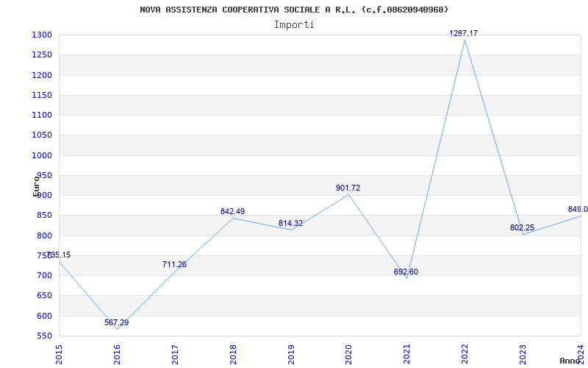Select the 711.26 value label

pyautogui.click(x=174, y=264)
